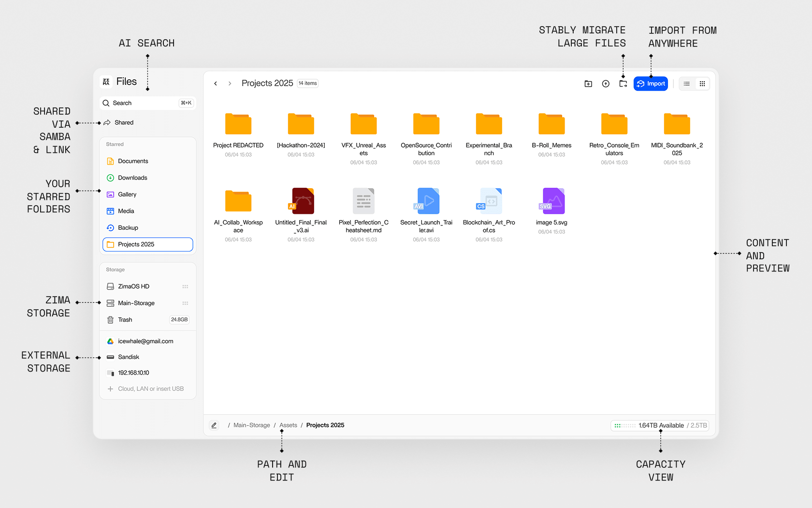This screenshot has height=508, width=812.
Task: Select Projects 2025 in sidebar
Action: (147, 244)
